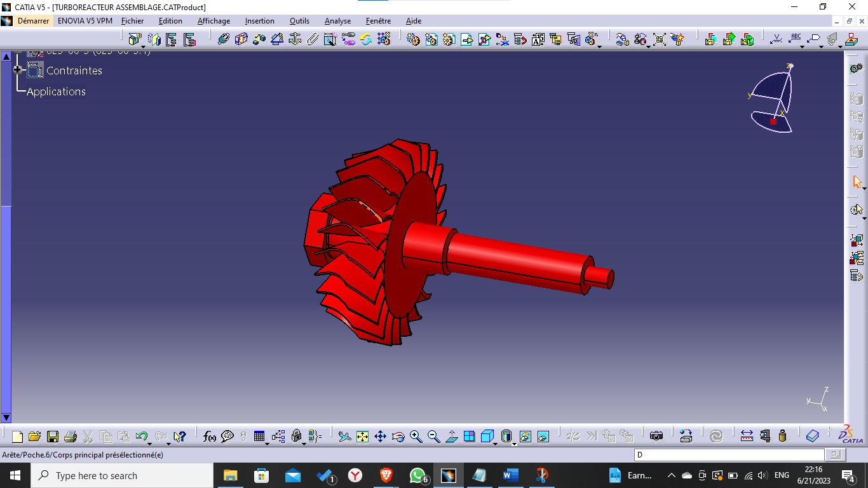Click the scroll down arrow of tree scrollbar
Screen dimensions: 868x488
[6, 418]
